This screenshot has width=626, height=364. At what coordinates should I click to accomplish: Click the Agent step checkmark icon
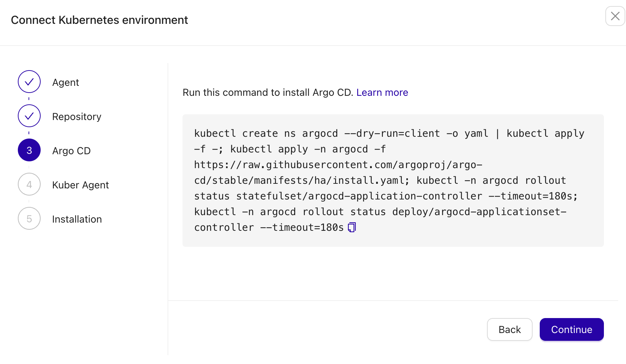click(x=29, y=82)
